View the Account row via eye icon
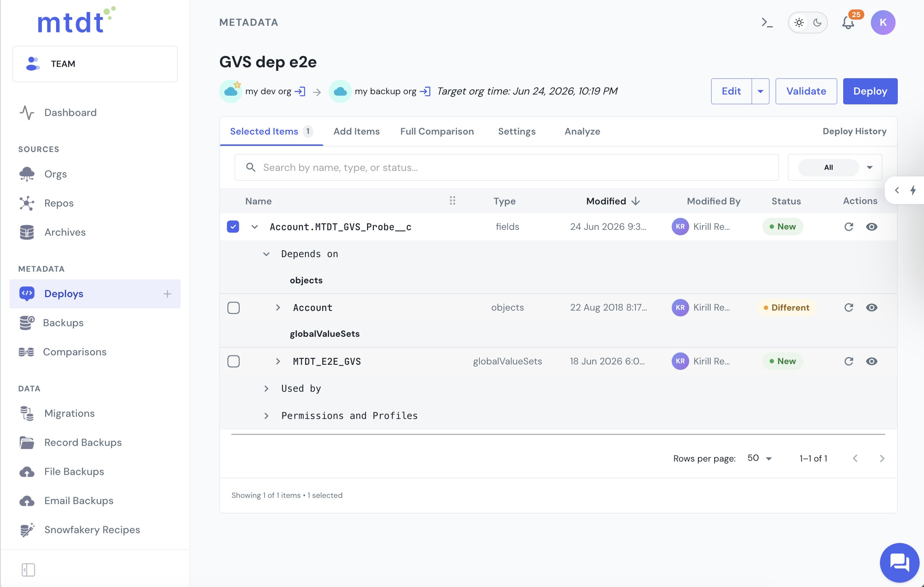 pos(872,307)
